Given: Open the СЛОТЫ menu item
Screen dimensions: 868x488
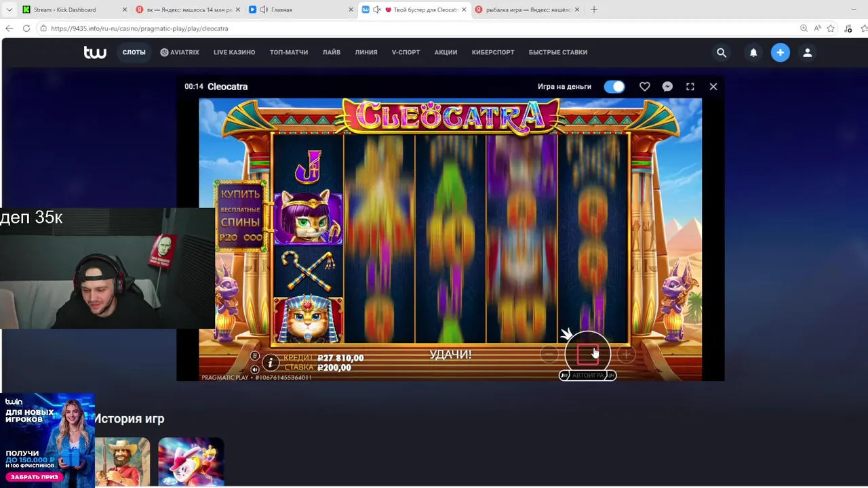Looking at the screenshot, I should click(x=134, y=52).
